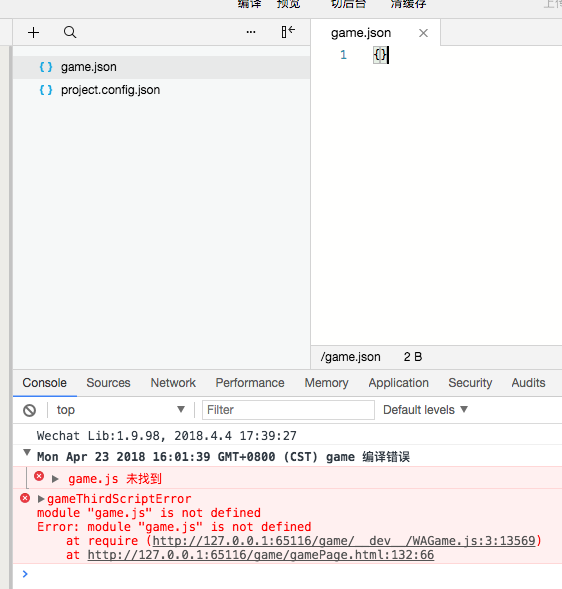Clear console with the ban icon
The width and height of the screenshot is (562, 589).
(30, 410)
